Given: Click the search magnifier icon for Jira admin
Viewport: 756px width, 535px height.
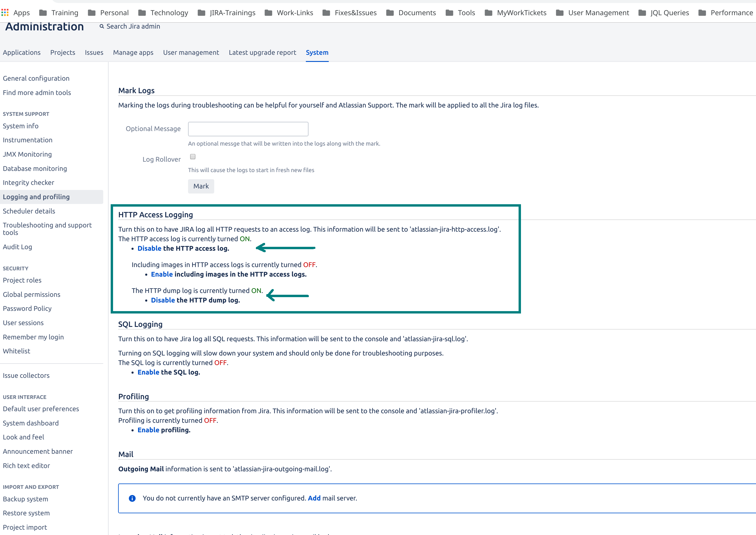Looking at the screenshot, I should pyautogui.click(x=102, y=26).
